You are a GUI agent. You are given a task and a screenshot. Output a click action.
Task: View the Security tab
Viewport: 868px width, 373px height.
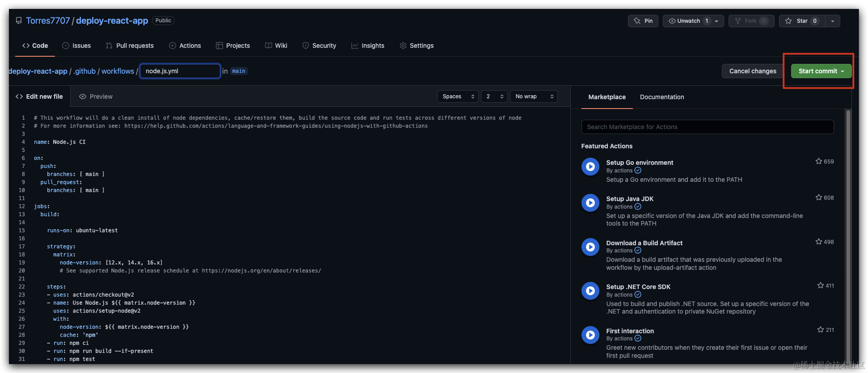click(x=319, y=46)
